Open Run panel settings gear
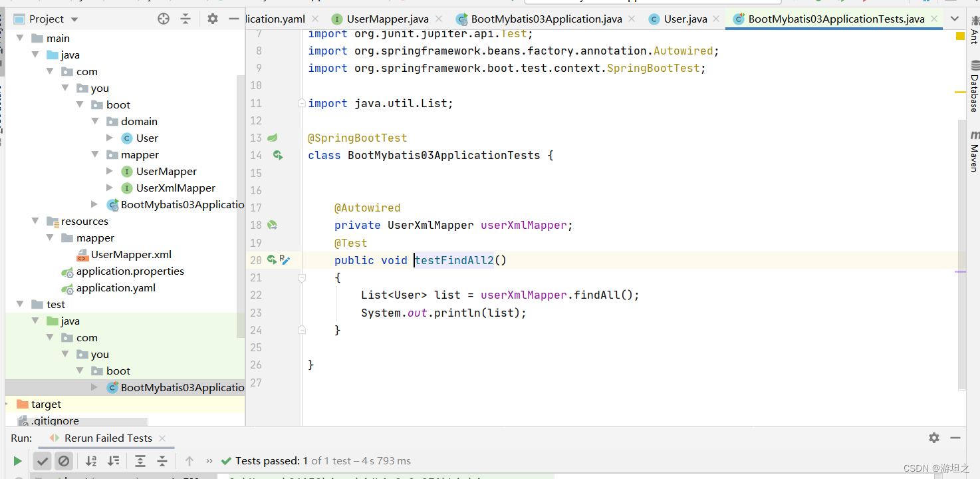This screenshot has width=980, height=479. tap(934, 438)
